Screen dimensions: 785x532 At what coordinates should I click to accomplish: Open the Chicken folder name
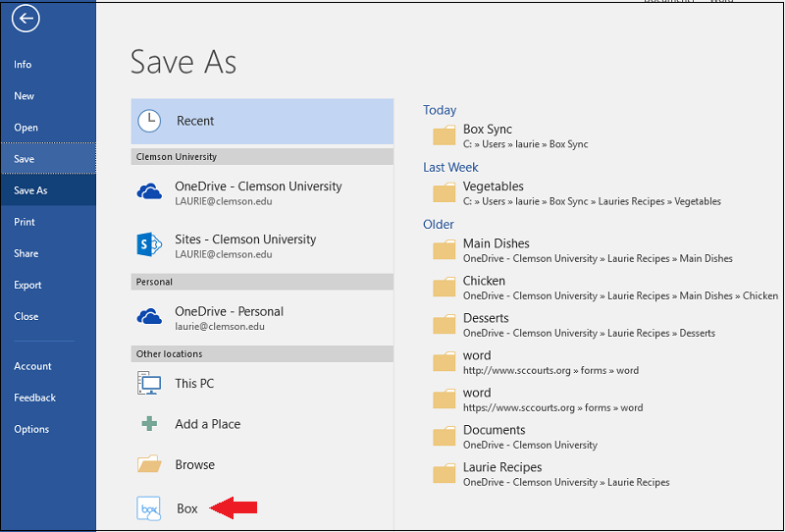coord(484,281)
